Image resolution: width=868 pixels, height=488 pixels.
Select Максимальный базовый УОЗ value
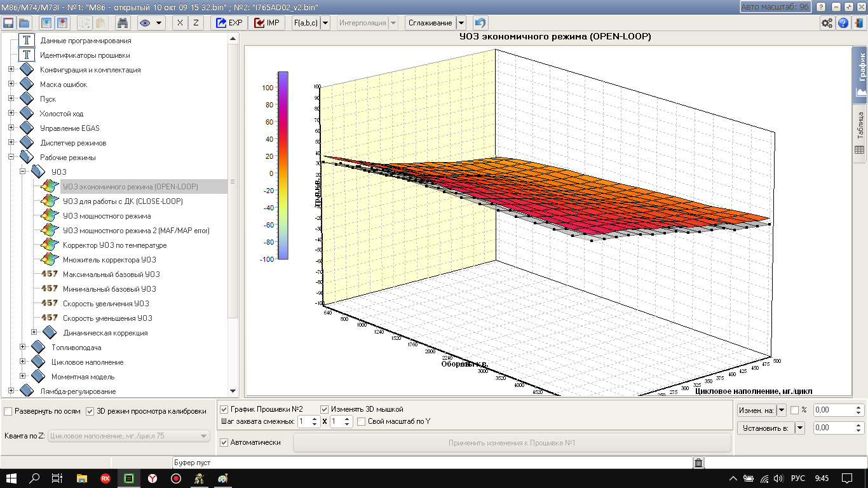coord(111,274)
